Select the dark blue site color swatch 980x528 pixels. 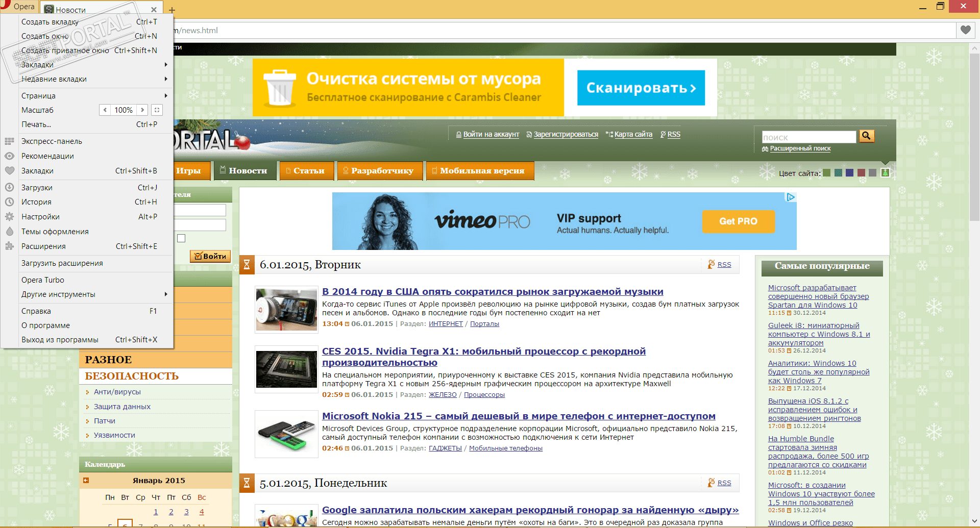[849, 173]
